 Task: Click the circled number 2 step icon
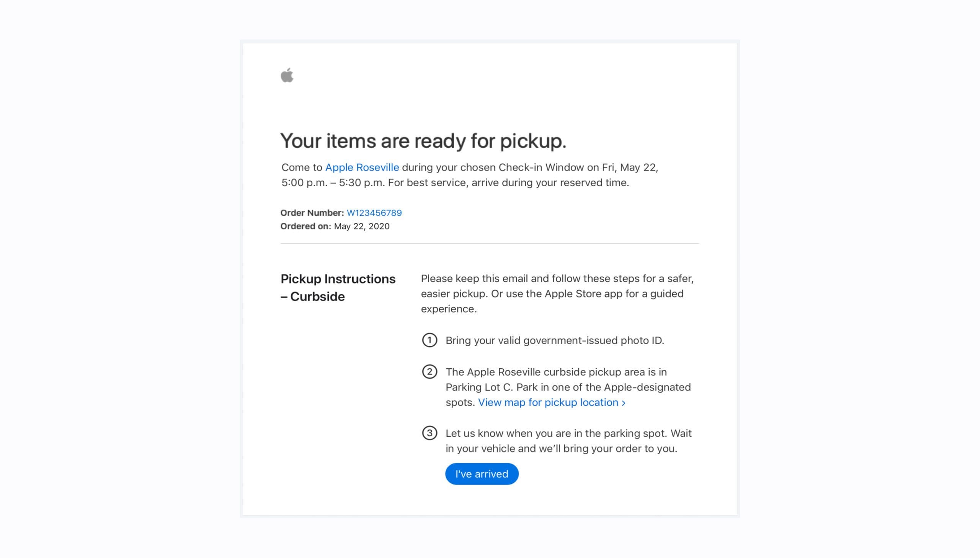click(429, 371)
